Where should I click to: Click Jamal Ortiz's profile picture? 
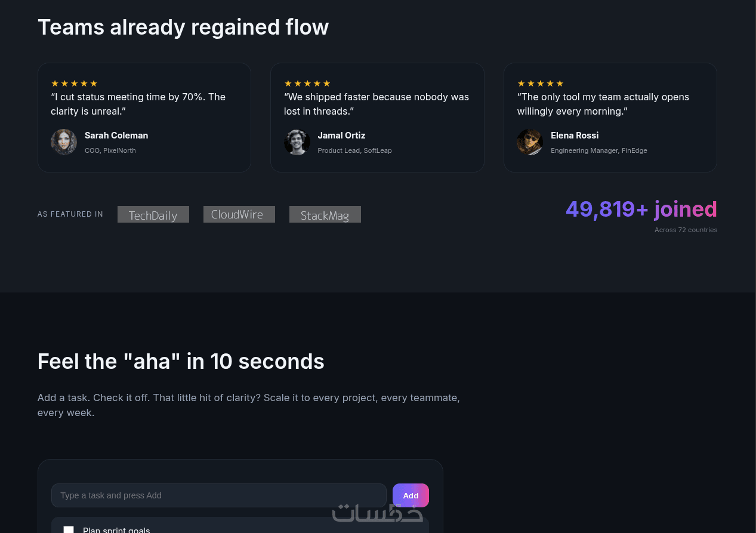[x=297, y=142]
